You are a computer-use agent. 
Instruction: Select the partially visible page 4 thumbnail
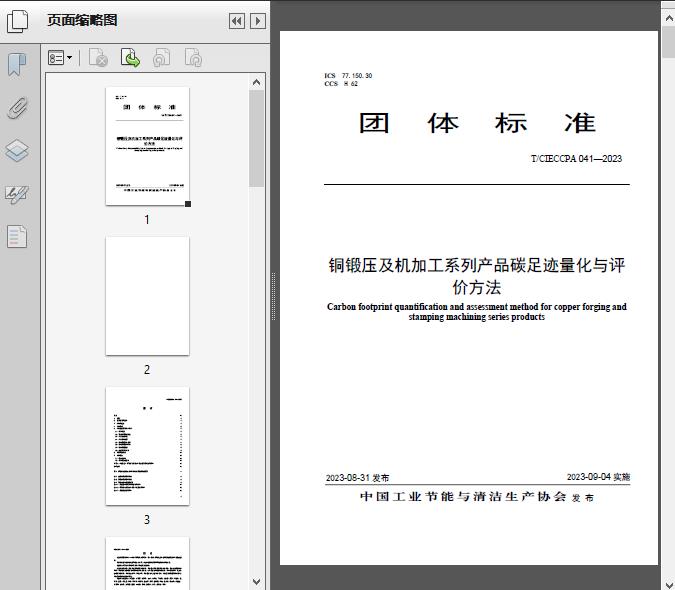147,563
